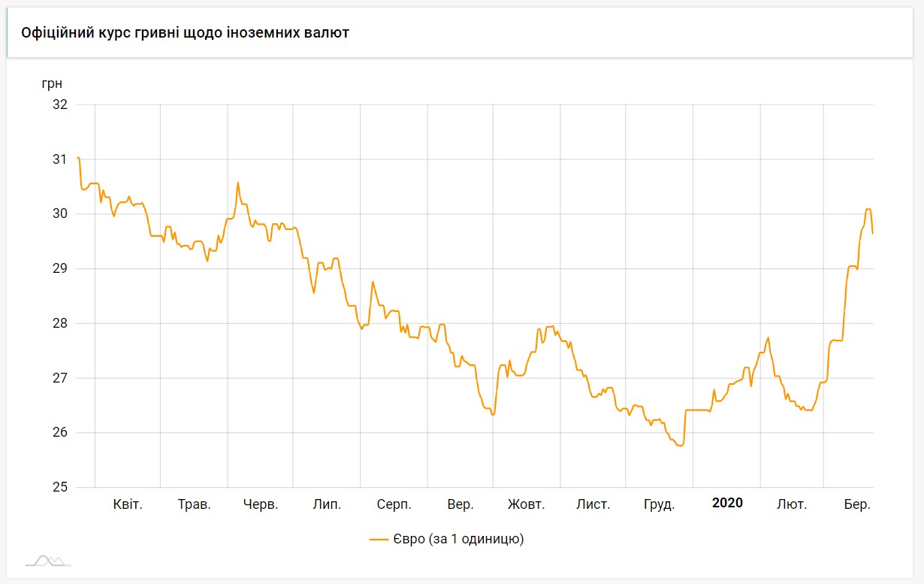
Task: Click the y-axis label 29
Action: coord(60,269)
